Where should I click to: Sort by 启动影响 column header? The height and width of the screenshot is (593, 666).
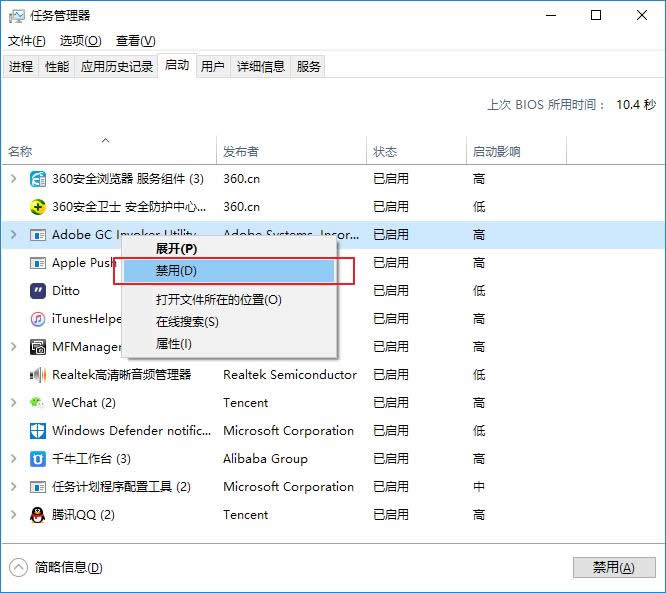[497, 152]
